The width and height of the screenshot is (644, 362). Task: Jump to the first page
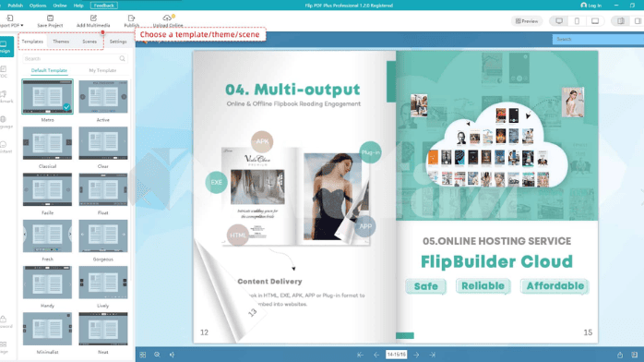pos(360,355)
